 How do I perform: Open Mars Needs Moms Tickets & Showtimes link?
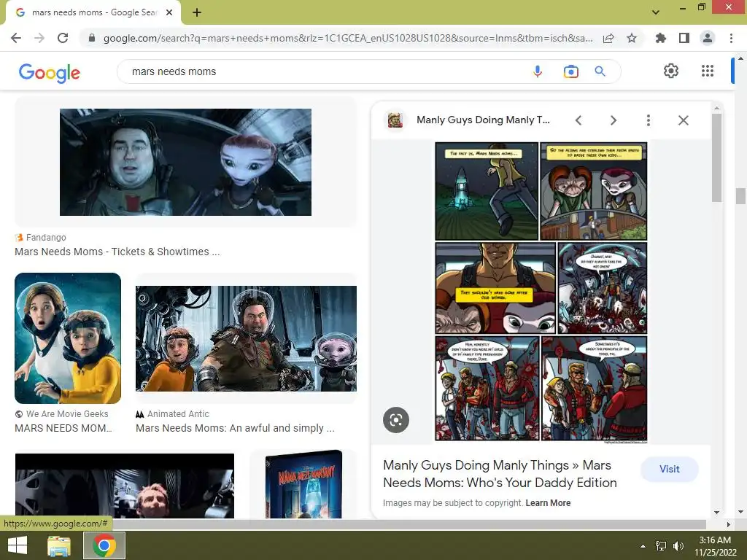117,252
